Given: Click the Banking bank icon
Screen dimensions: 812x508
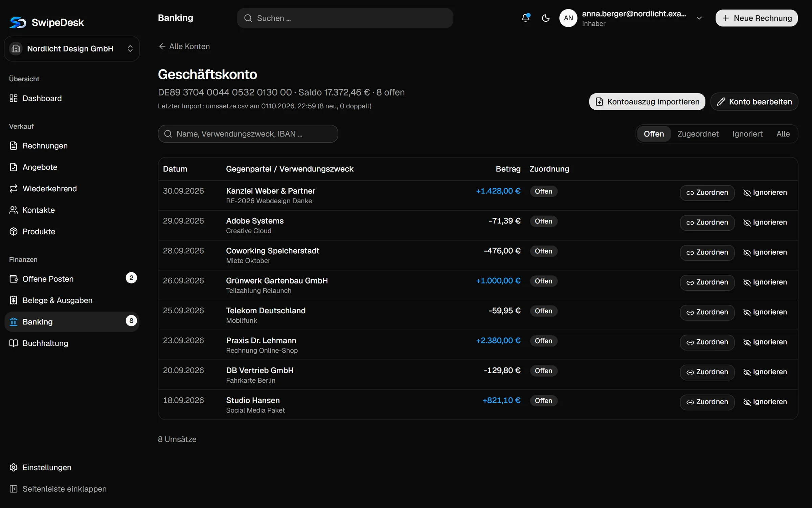Looking at the screenshot, I should pyautogui.click(x=14, y=322).
